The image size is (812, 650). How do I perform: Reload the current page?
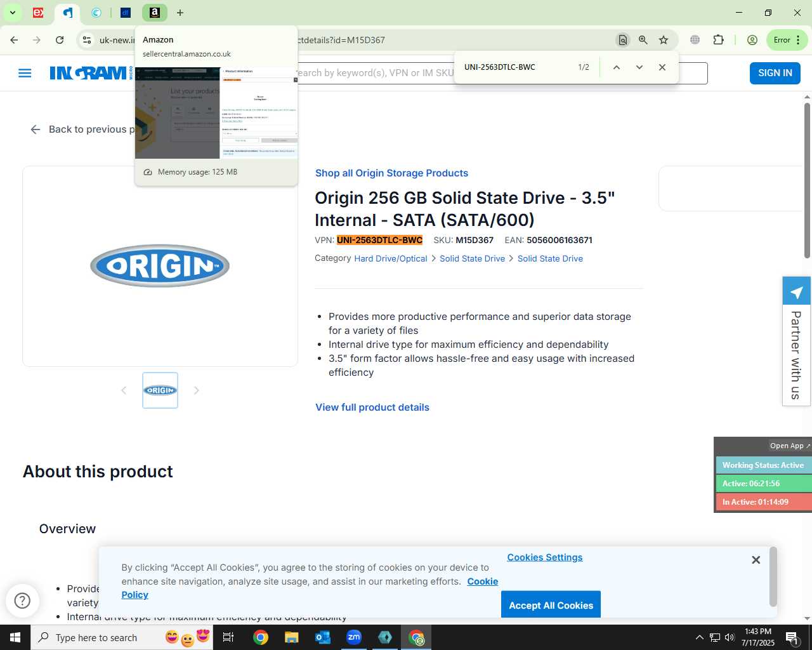[60, 40]
